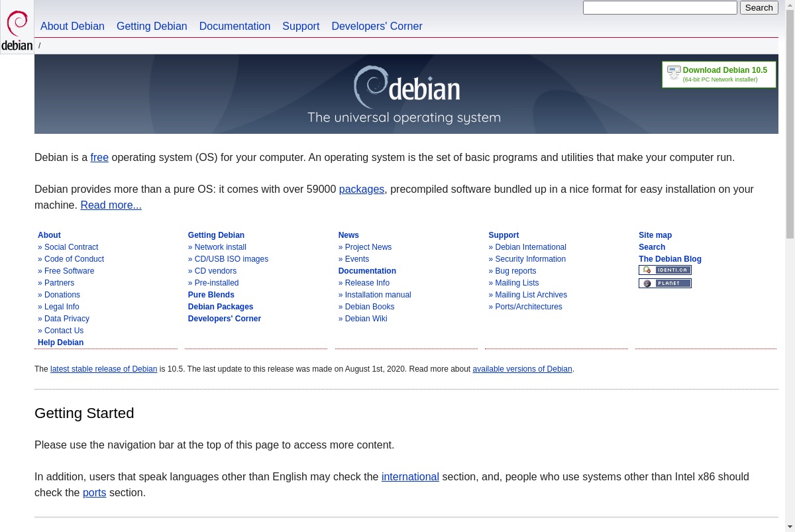Screen dimensions: 795x532
Task: Open the 'ports' link in Getting Started
Action: [x=94, y=493]
